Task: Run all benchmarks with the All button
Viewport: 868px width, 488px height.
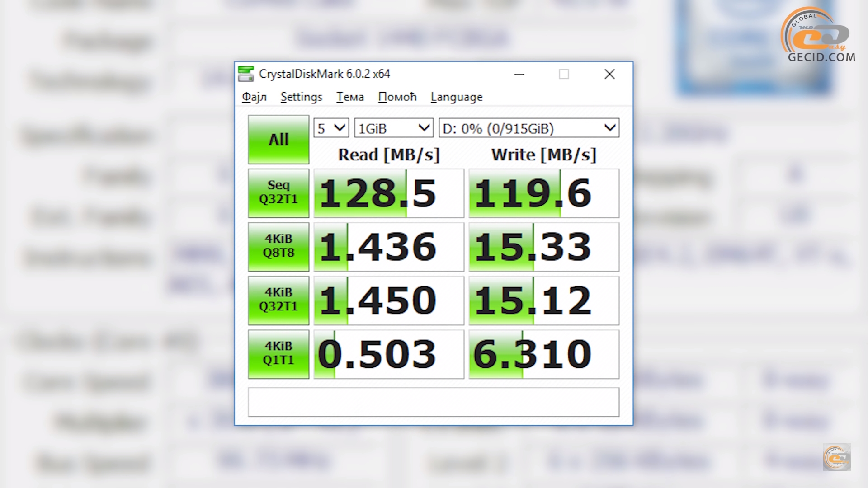Action: pyautogui.click(x=278, y=140)
